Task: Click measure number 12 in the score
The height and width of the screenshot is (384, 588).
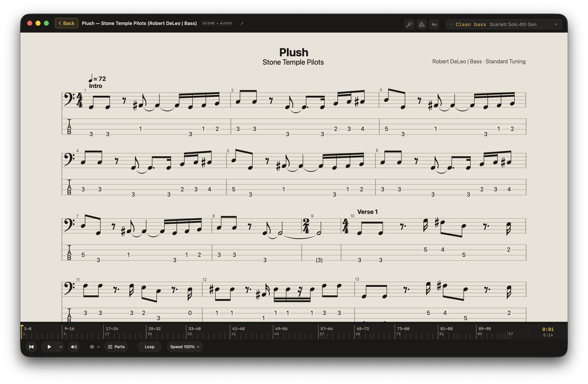Action: pyautogui.click(x=205, y=280)
